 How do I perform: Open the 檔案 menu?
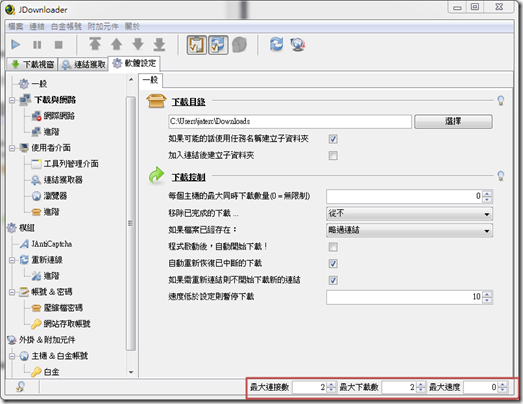point(16,26)
